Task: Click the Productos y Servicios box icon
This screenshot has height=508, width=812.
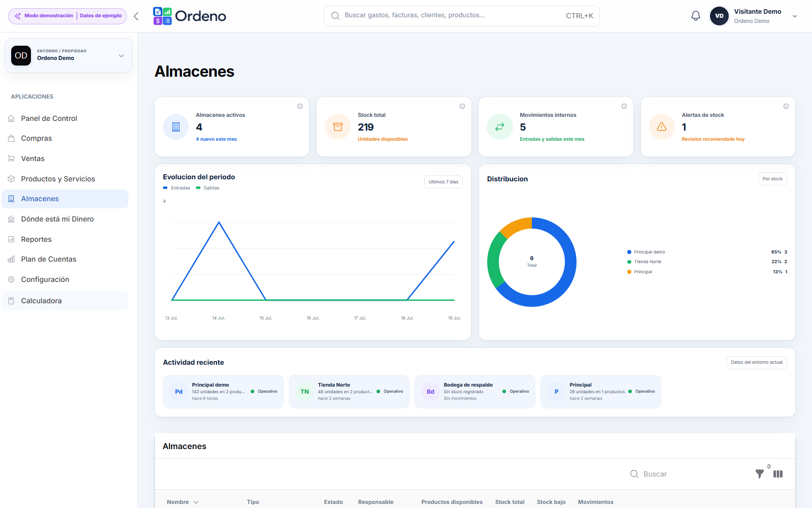Action: pyautogui.click(x=11, y=179)
